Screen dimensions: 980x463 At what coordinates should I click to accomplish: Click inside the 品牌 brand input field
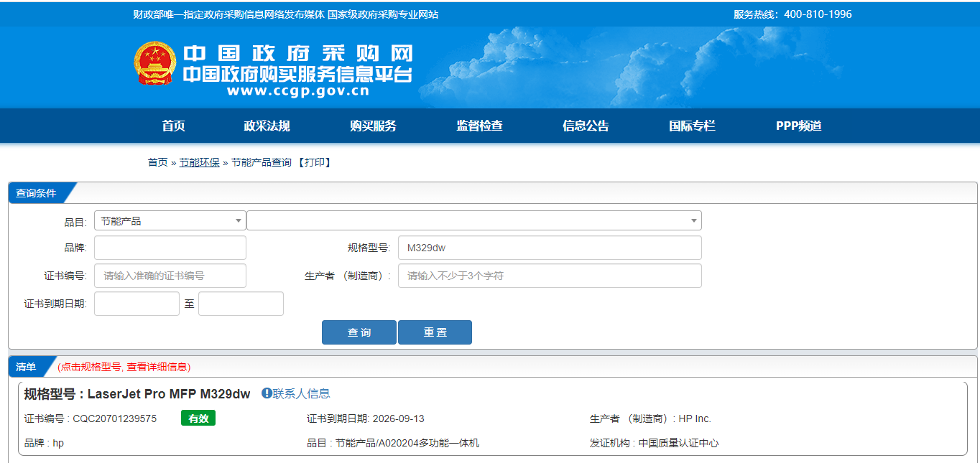[170, 247]
